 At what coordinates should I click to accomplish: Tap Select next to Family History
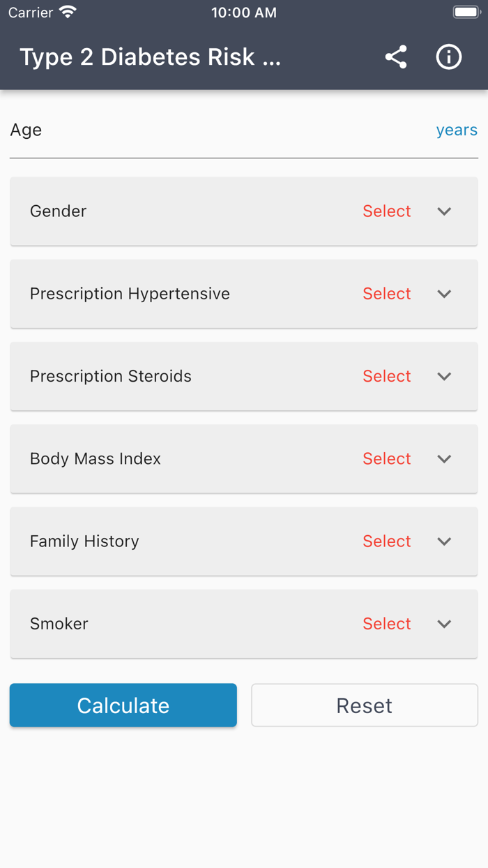pos(387,541)
